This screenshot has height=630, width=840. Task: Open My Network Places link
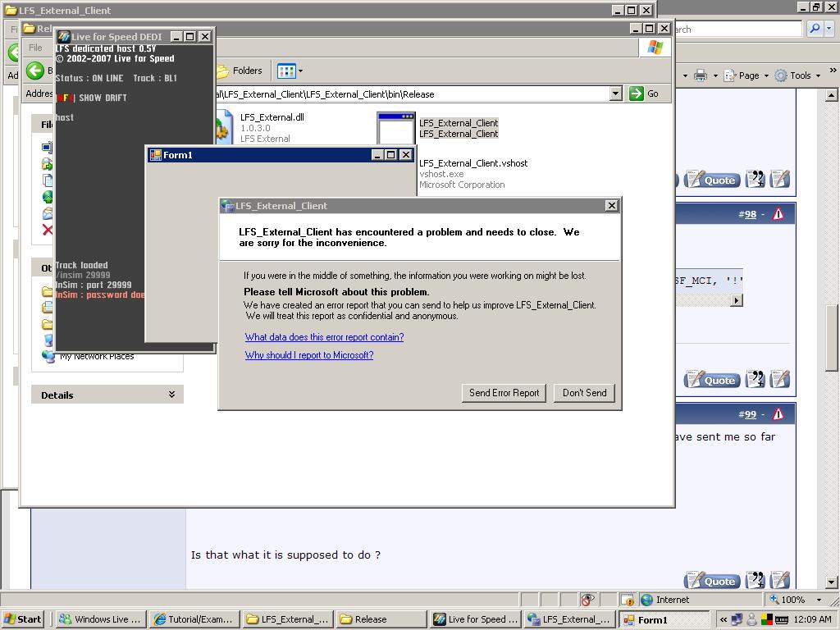pos(97,356)
